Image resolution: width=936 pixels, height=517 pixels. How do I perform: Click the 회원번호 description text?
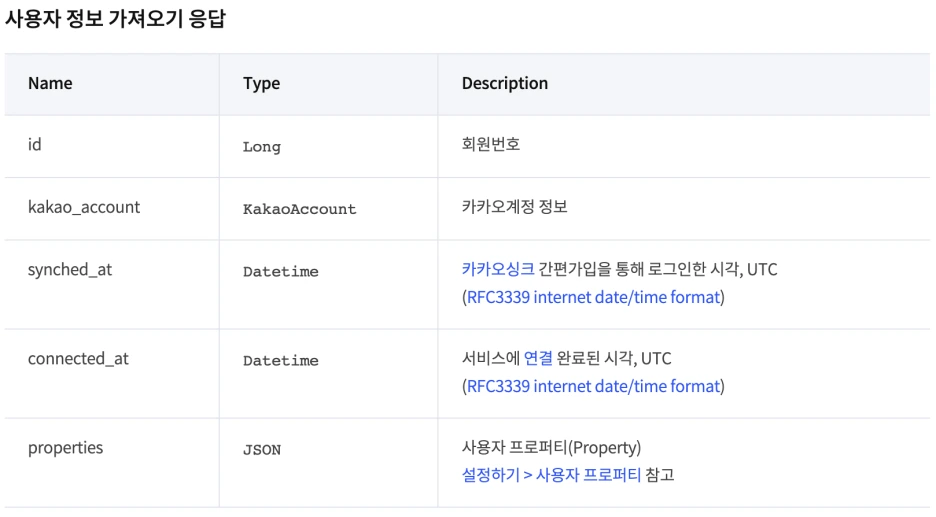491,144
